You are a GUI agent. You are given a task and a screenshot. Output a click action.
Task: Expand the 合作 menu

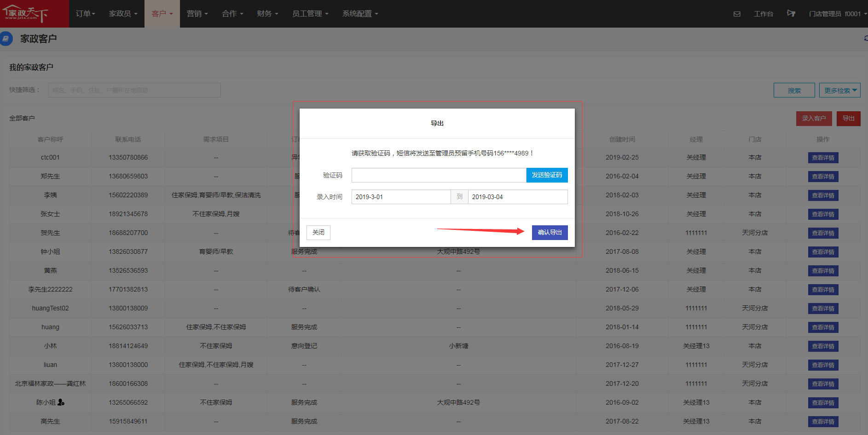click(232, 14)
